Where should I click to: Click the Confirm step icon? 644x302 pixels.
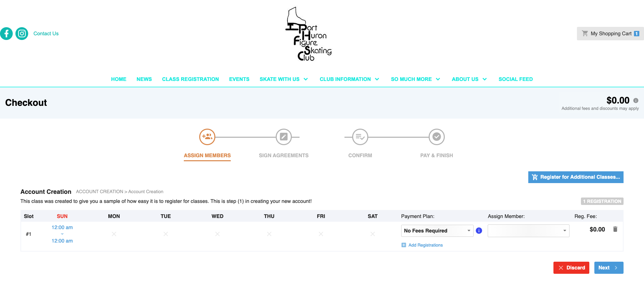360,137
